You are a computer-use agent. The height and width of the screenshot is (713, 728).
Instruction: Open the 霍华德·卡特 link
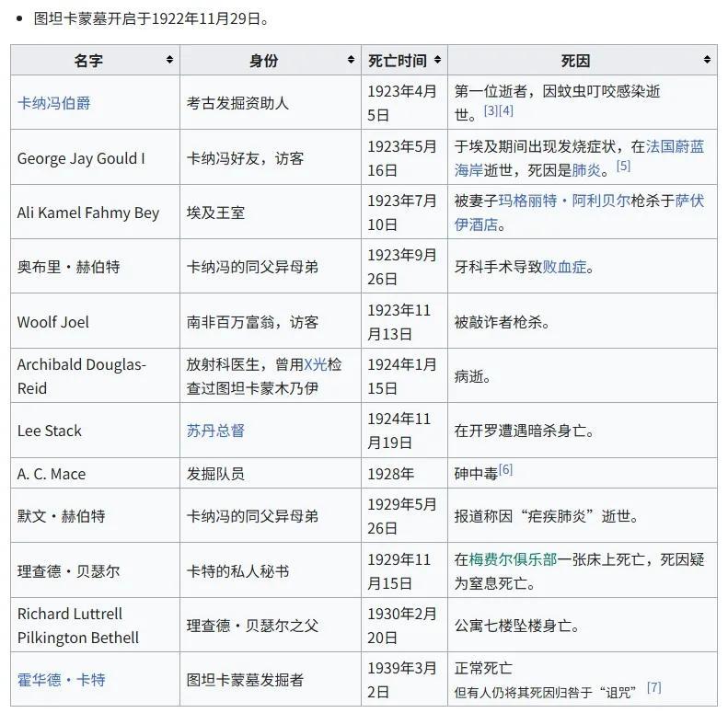61,680
